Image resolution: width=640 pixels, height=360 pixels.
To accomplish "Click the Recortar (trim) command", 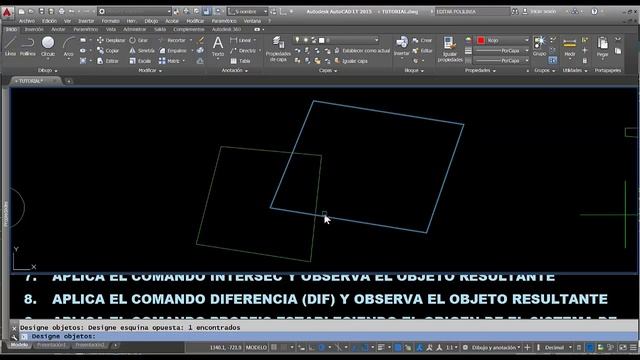I will click(172, 40).
